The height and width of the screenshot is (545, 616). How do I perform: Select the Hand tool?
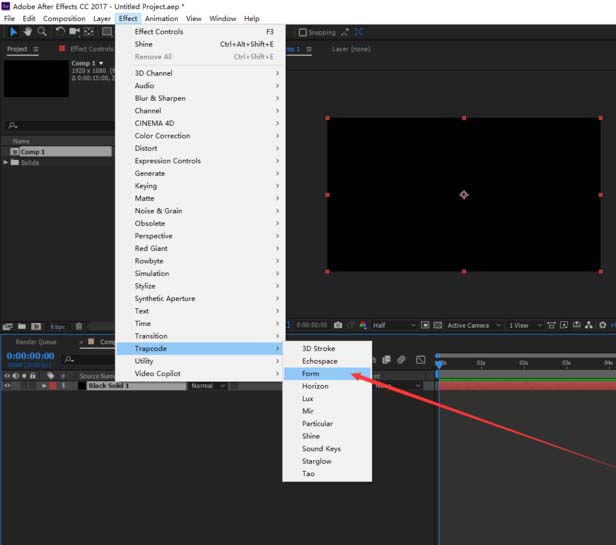[x=27, y=32]
